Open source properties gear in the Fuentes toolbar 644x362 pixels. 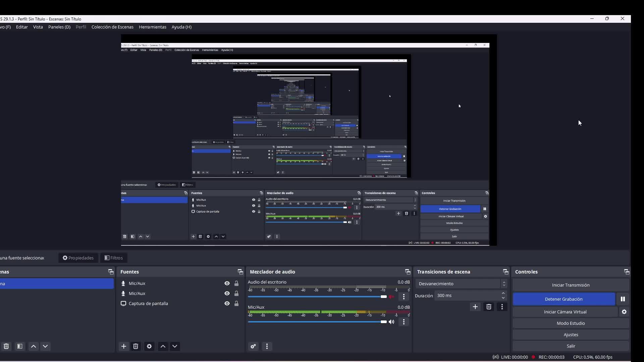[149, 346]
